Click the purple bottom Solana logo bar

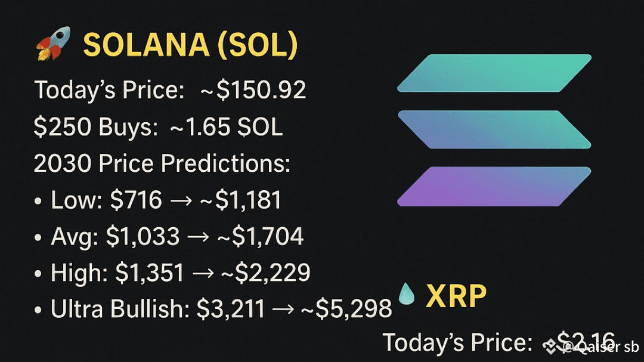coord(494,186)
